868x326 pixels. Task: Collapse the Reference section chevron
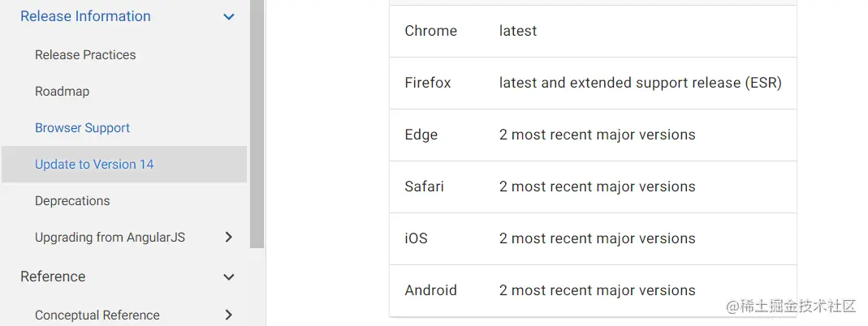click(x=229, y=277)
